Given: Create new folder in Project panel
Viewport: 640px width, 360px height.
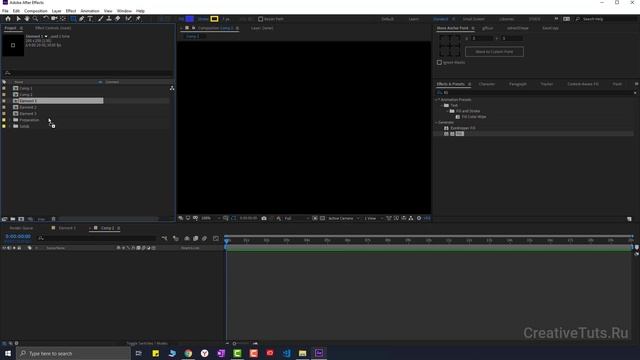Looking at the screenshot, I should click(13, 219).
